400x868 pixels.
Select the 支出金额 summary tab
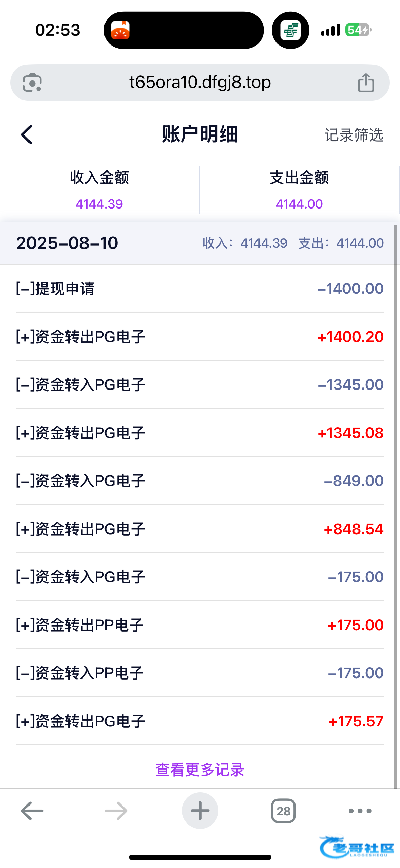coord(299,189)
